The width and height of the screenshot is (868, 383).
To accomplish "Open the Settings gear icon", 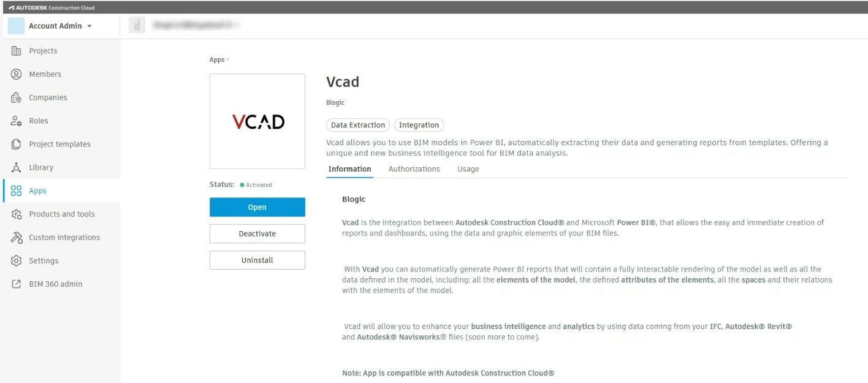I will point(17,260).
